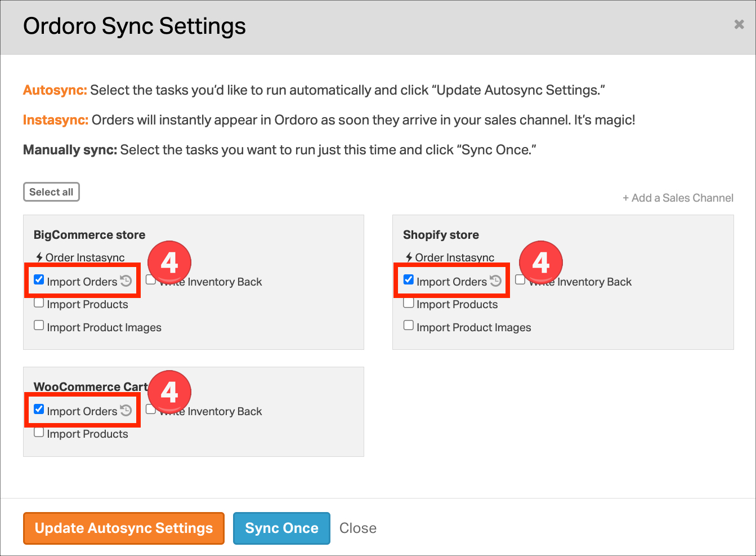Check Import Products for WooCommerce Cart

[x=39, y=432]
